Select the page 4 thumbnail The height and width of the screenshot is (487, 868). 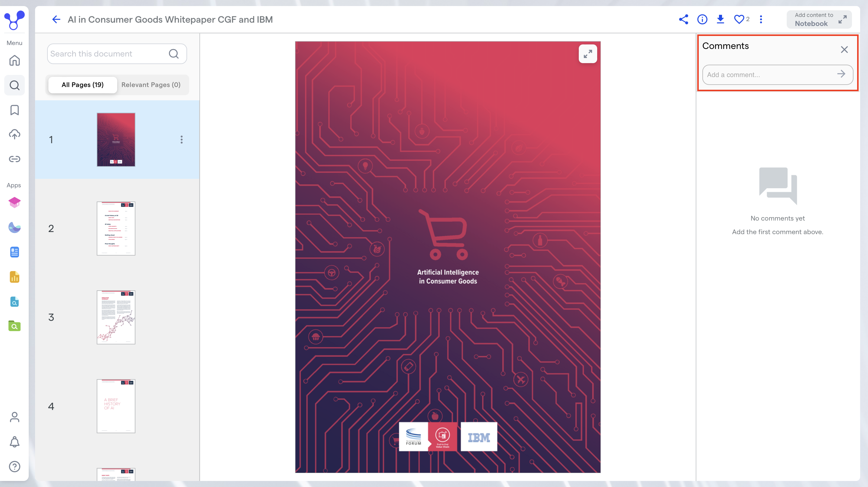pyautogui.click(x=116, y=406)
